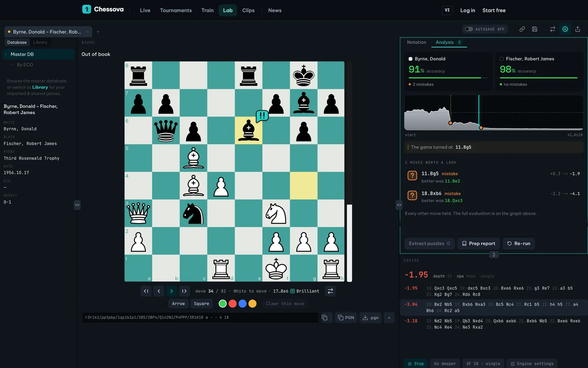
Task: Toggle the Autosave off switch
Action: coord(469,29)
